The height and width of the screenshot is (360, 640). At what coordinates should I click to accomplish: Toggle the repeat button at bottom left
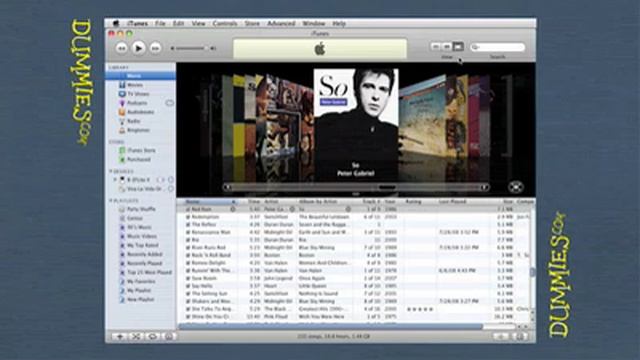[153, 336]
